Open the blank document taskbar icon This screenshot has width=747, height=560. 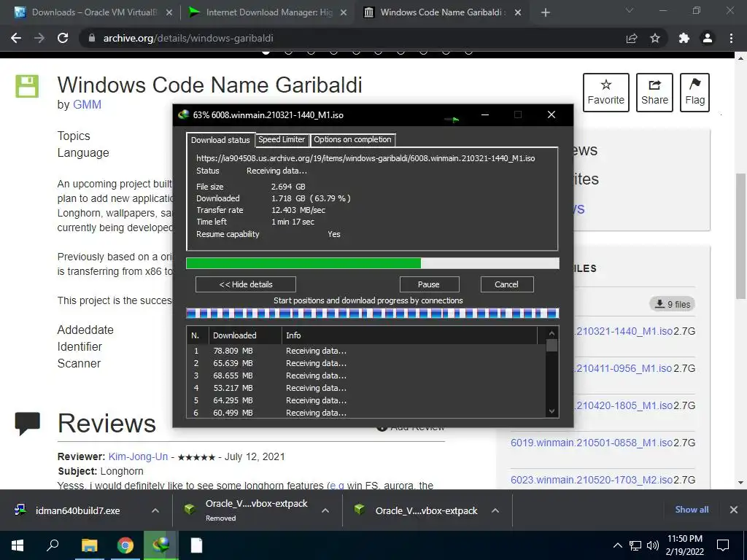(197, 545)
